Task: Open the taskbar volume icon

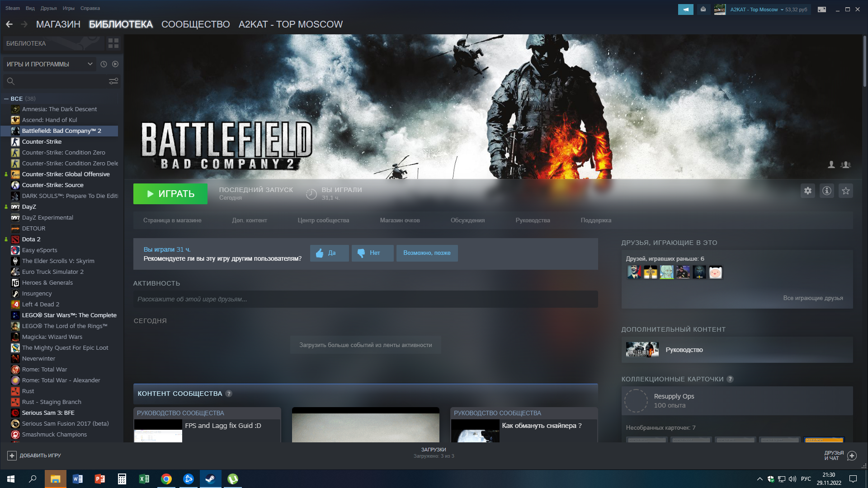Action: (x=792, y=479)
